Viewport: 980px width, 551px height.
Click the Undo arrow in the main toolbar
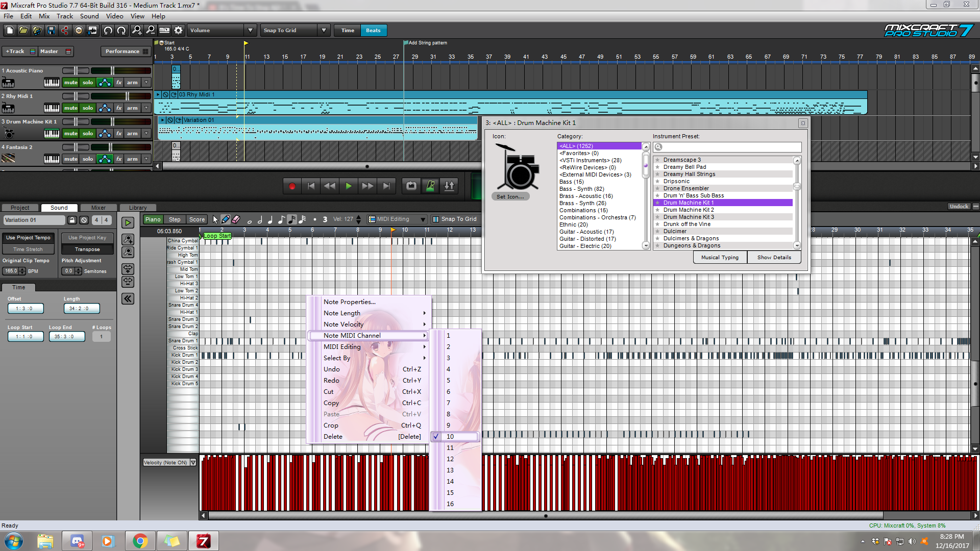[x=108, y=31]
